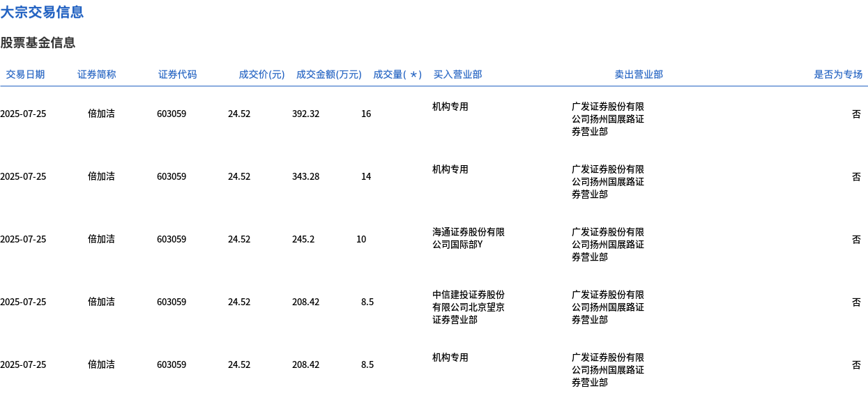Viewport: 868px width, 400px height.
Task: Sort by the 成交价(元) column header
Action: click(x=261, y=75)
